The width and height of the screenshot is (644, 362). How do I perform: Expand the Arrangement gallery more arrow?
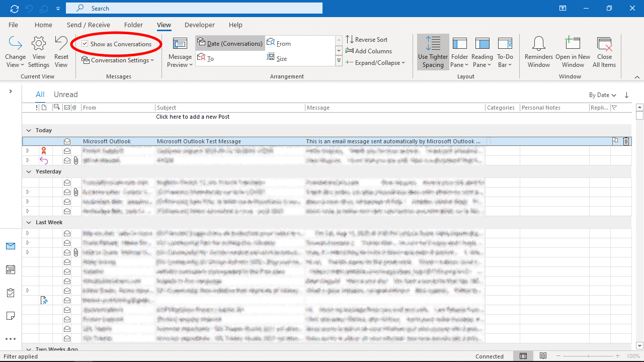[339, 61]
